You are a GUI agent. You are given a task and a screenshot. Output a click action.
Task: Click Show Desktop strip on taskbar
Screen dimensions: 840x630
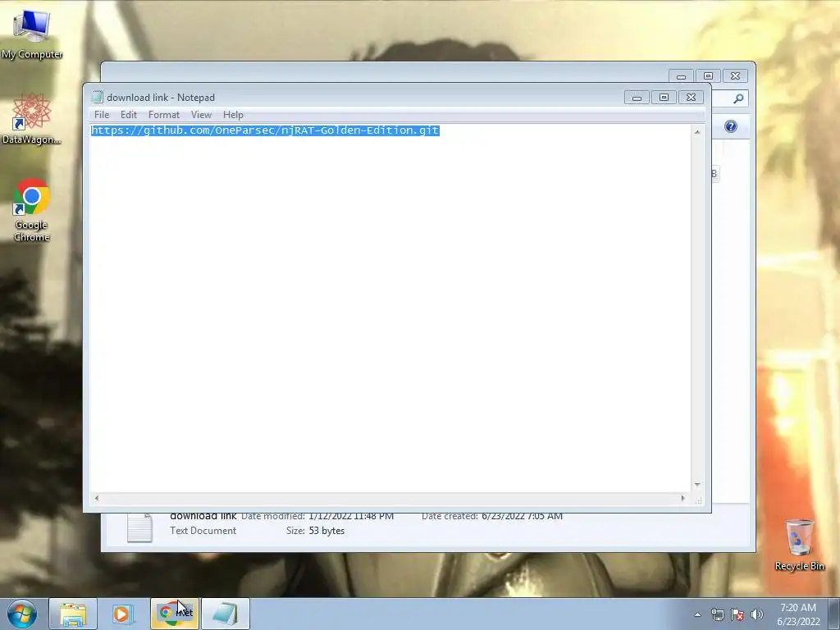click(834, 614)
